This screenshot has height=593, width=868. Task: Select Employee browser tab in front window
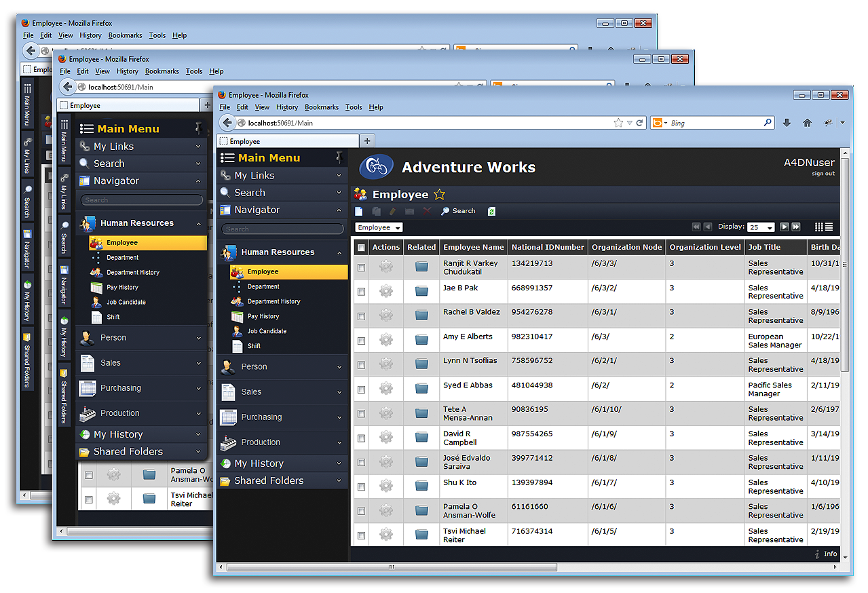point(288,141)
